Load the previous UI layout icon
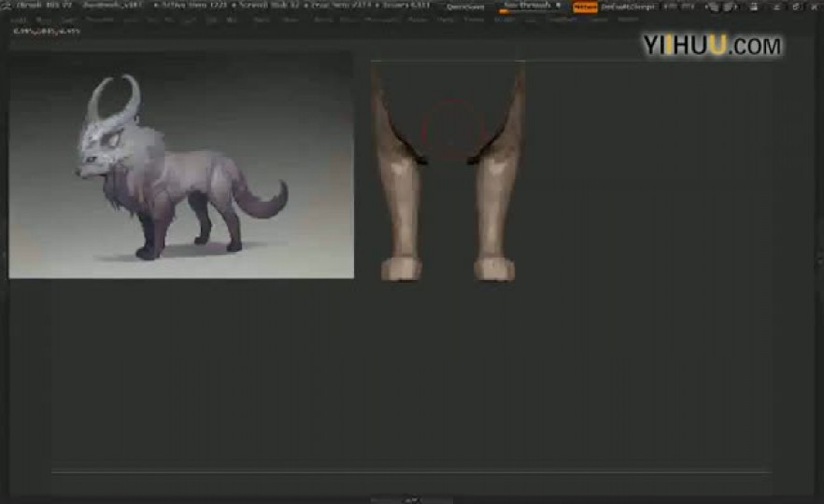Viewport: 824px width, 504px height. [x=713, y=7]
